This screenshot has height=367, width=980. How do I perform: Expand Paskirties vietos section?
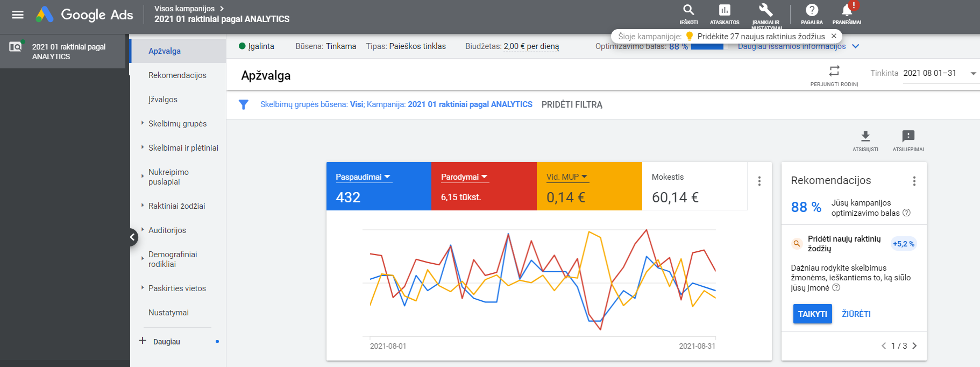(143, 288)
